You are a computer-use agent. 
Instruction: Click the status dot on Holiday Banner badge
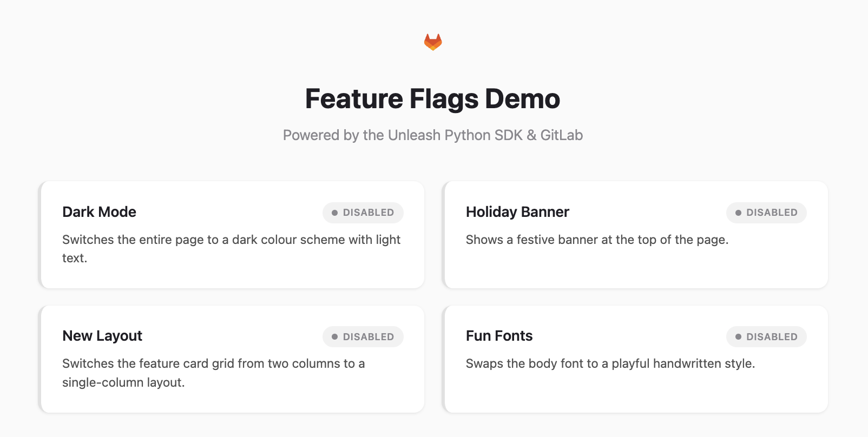737,213
